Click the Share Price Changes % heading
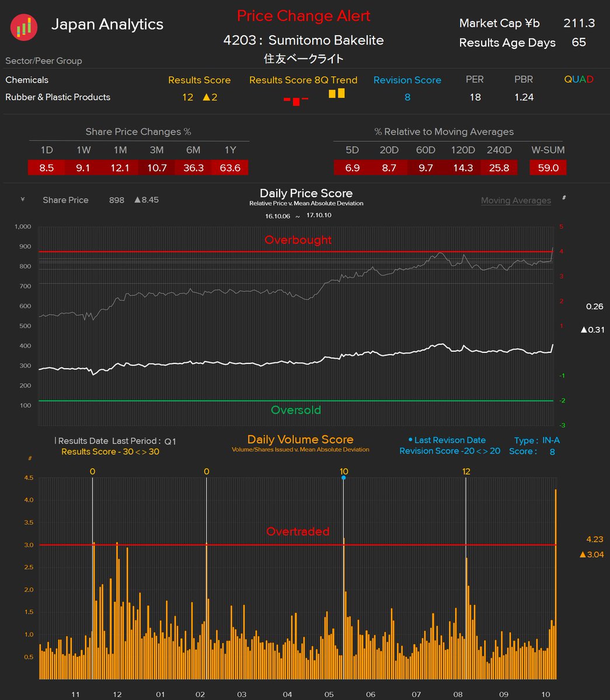Image resolution: width=610 pixels, height=700 pixels. [x=138, y=132]
